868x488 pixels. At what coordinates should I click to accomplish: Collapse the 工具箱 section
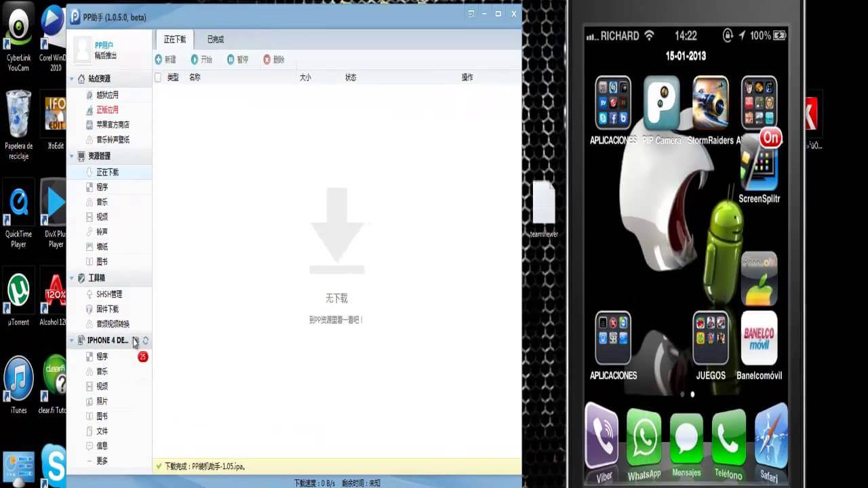click(71, 278)
